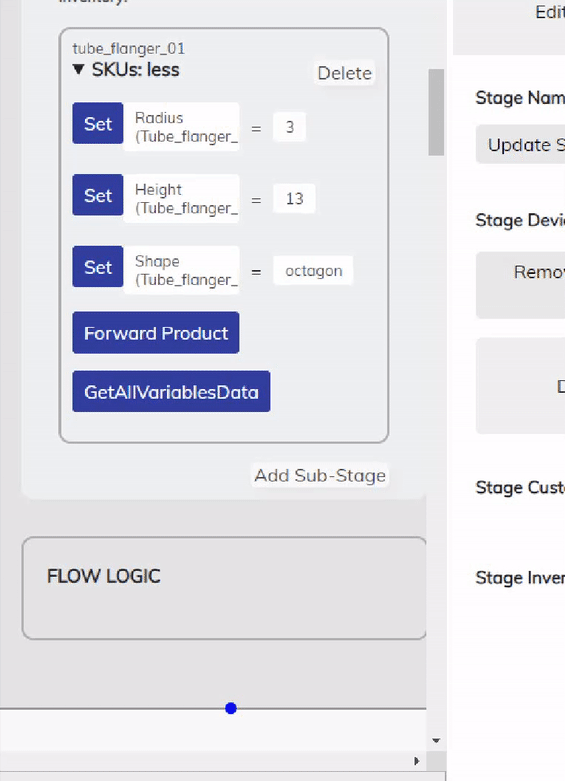This screenshot has height=781, width=565.
Task: Collapse the SKUs: less disclosure triangle
Action: point(78,70)
